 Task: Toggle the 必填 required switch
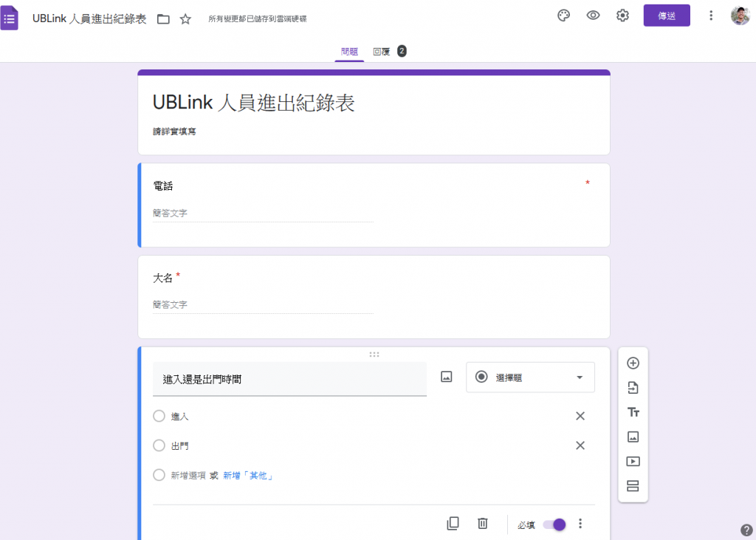pyautogui.click(x=554, y=524)
